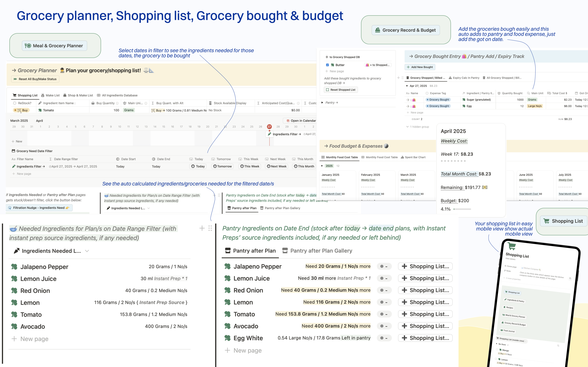Toggle This Month filter checkbox button
The image size is (588, 367).
304,166
